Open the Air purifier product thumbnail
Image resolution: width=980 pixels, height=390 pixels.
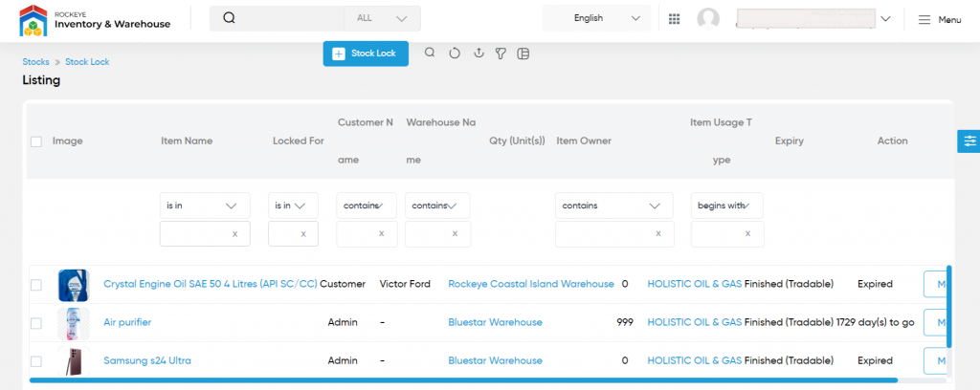(74, 323)
